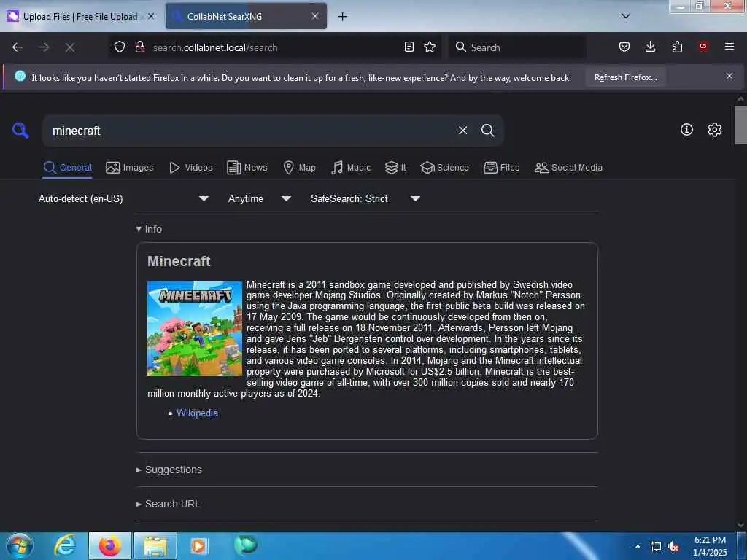Open the taskbar clock and date
Viewport: 747px width, 560px height.
click(x=710, y=546)
